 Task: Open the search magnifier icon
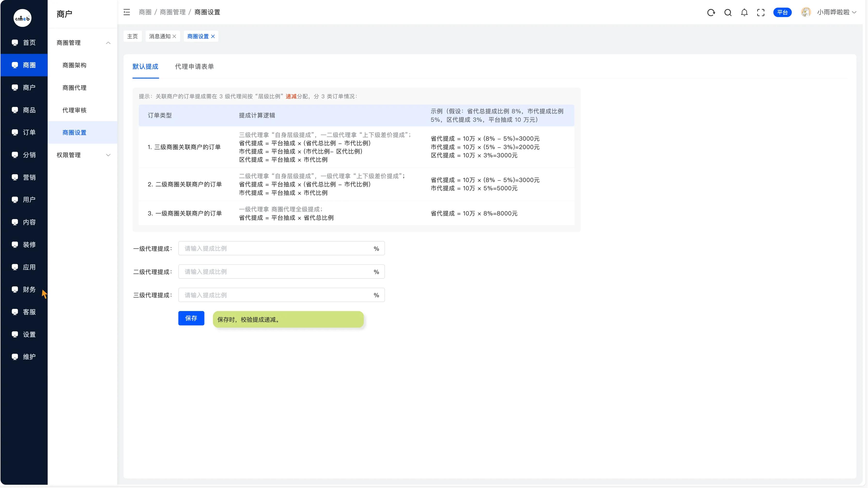click(x=728, y=12)
